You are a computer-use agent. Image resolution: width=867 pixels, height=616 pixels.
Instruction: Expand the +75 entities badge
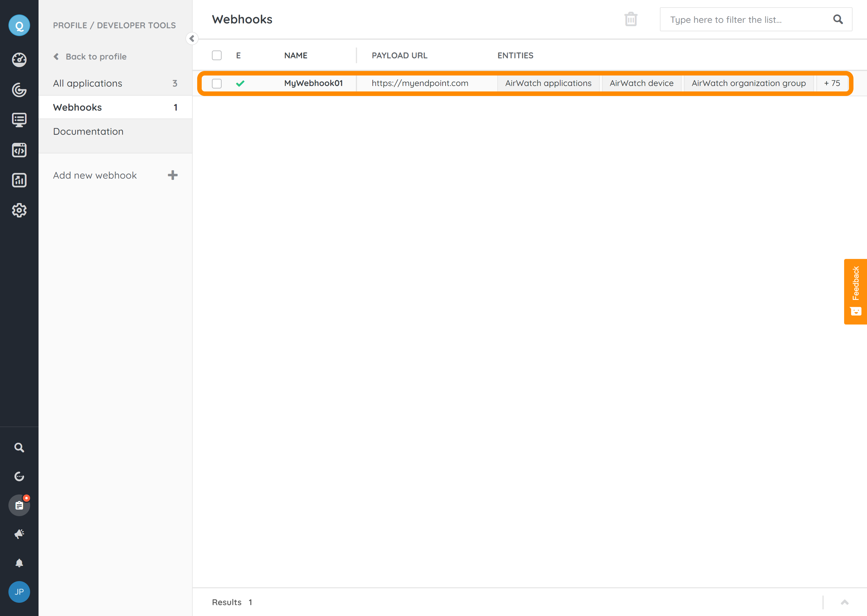pos(832,83)
